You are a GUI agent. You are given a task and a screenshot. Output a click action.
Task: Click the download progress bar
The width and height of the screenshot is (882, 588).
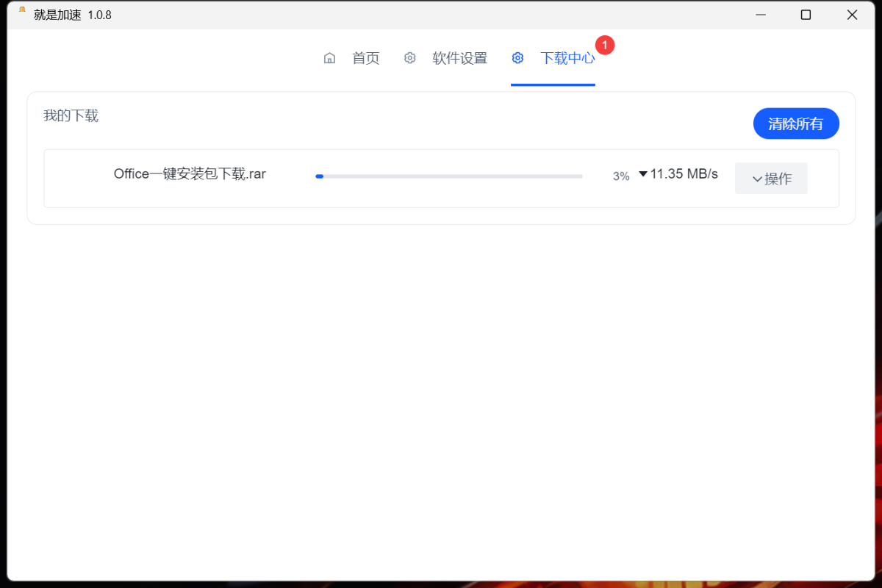[448, 176]
